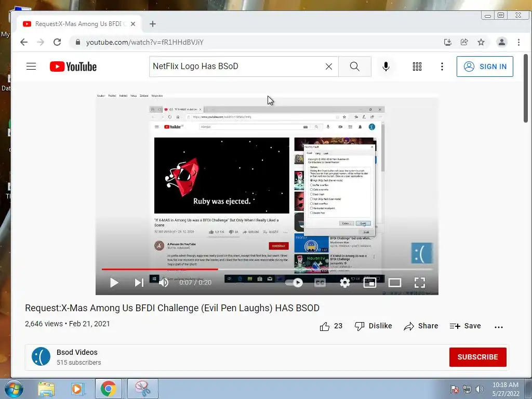Open Windows Explorer from taskbar
This screenshot has width=532, height=399.
[46, 389]
